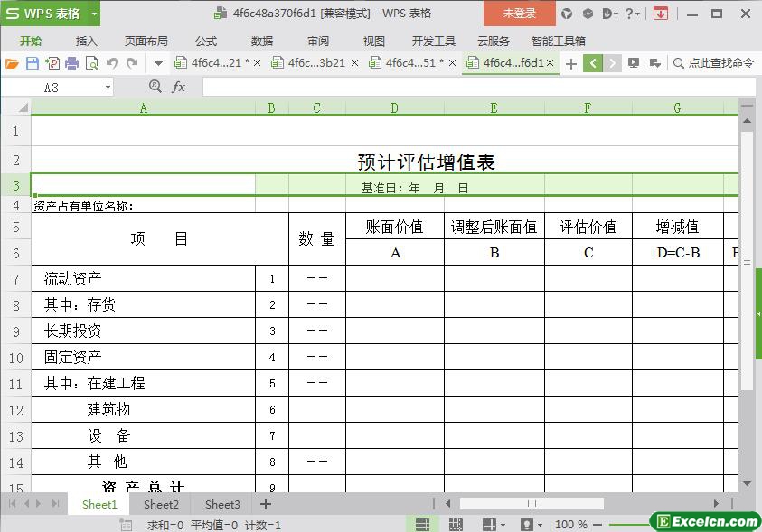Close the 4f6c4...51 document tab
762x532 pixels.
(x=453, y=63)
